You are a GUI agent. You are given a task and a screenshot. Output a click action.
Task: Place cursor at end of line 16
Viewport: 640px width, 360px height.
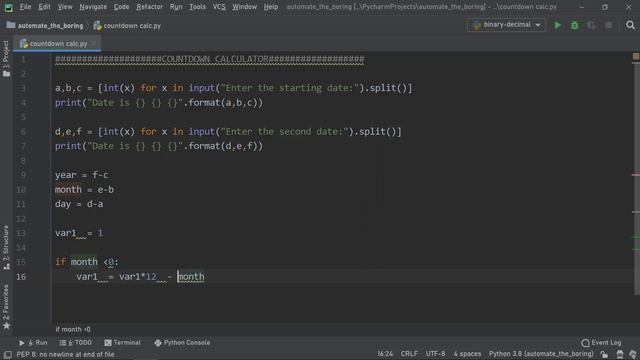coord(205,277)
